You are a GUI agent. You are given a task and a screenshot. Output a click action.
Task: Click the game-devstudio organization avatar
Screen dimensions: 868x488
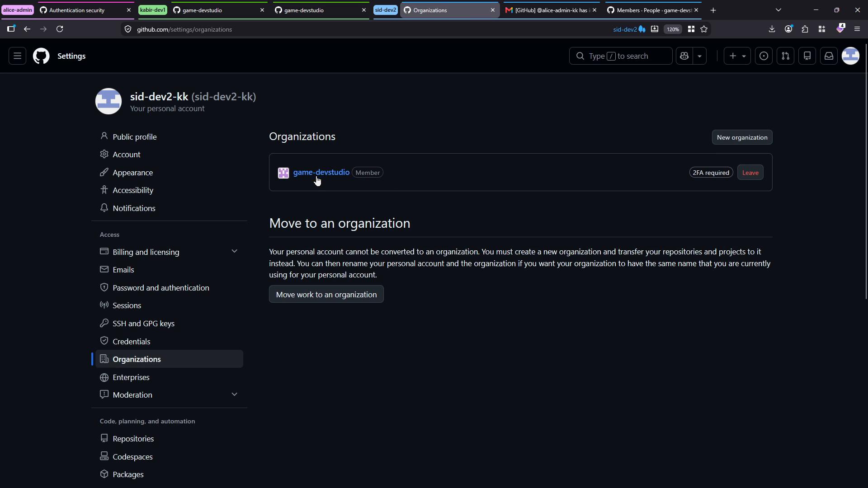(283, 173)
